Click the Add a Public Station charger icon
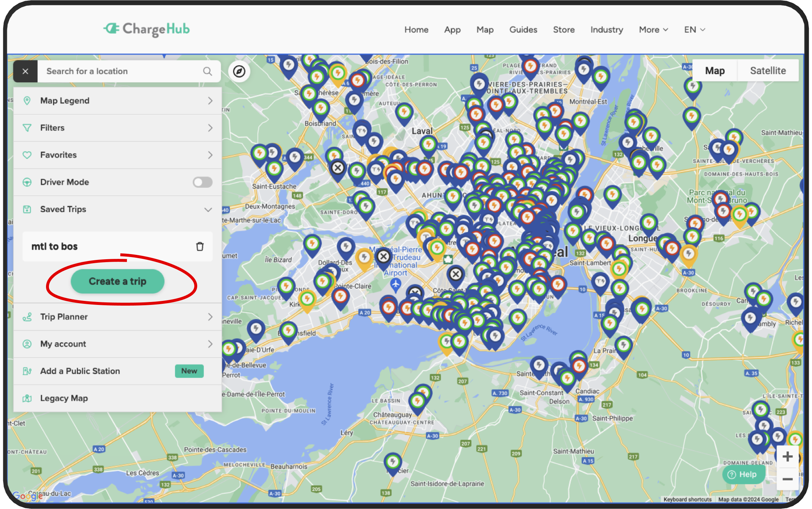 coord(28,371)
